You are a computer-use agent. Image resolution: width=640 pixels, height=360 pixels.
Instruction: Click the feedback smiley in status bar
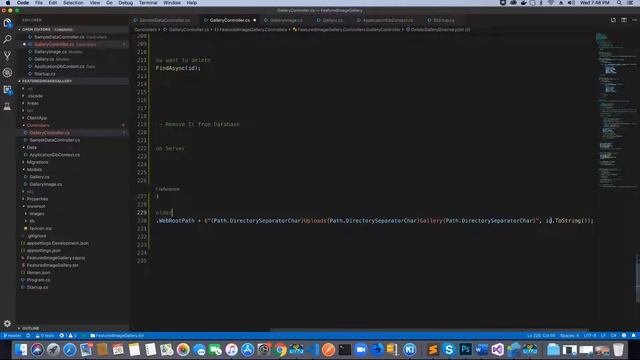(624, 336)
